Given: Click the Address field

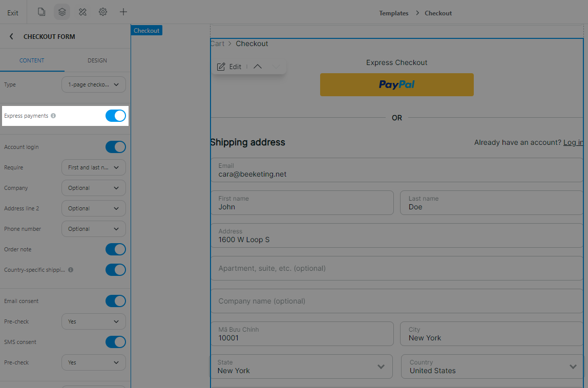Looking at the screenshot, I should click(397, 235).
